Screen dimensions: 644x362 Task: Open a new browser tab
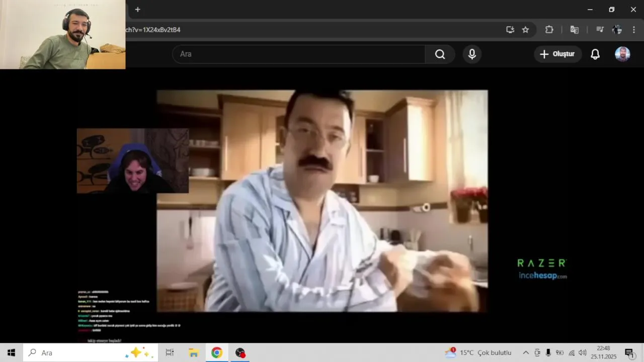[137, 10]
